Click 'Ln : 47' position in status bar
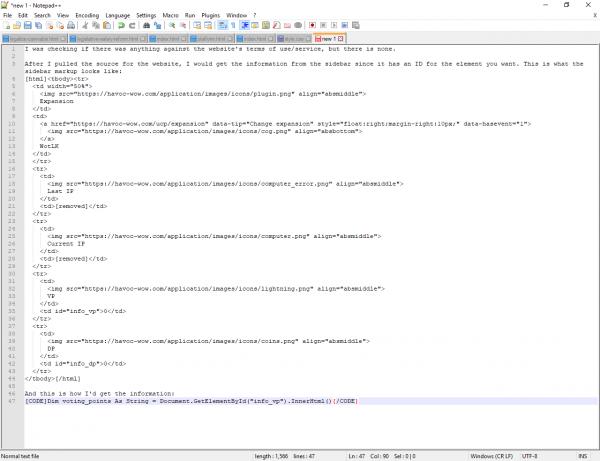Screen dimensions: 600x461 357,456
